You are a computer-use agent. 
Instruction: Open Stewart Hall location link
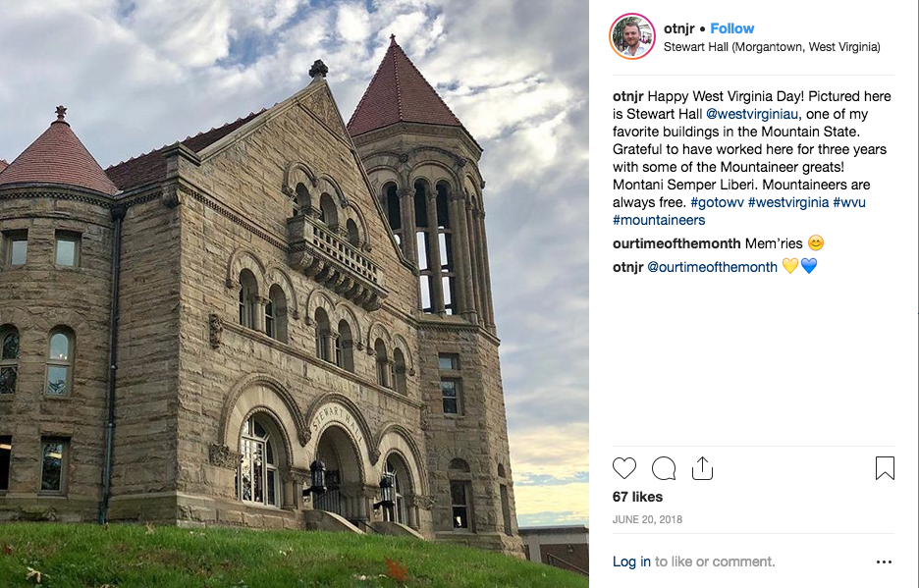pos(772,46)
